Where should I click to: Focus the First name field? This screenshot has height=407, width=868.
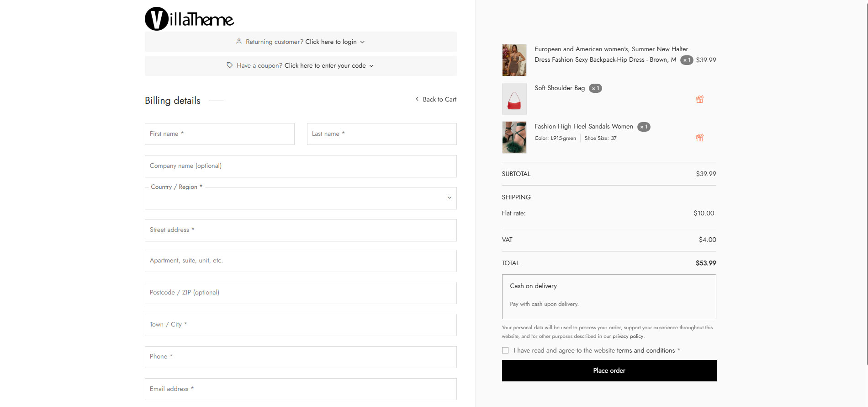[x=220, y=134]
